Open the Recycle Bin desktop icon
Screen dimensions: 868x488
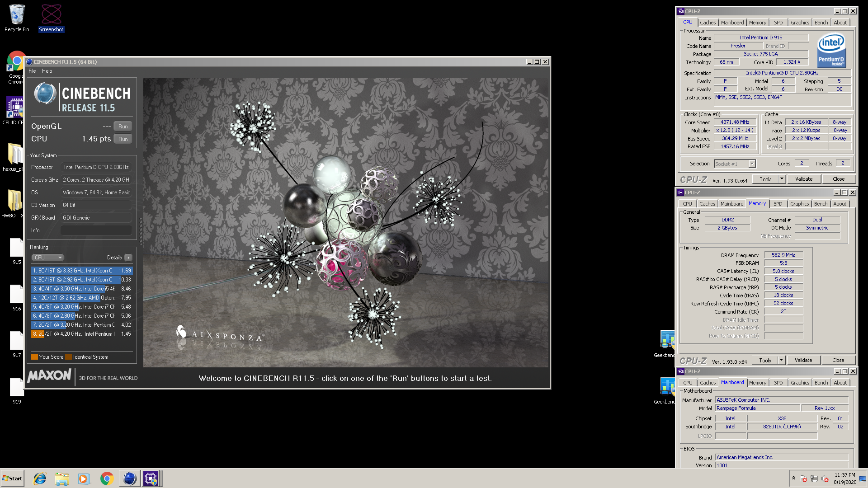(x=17, y=18)
